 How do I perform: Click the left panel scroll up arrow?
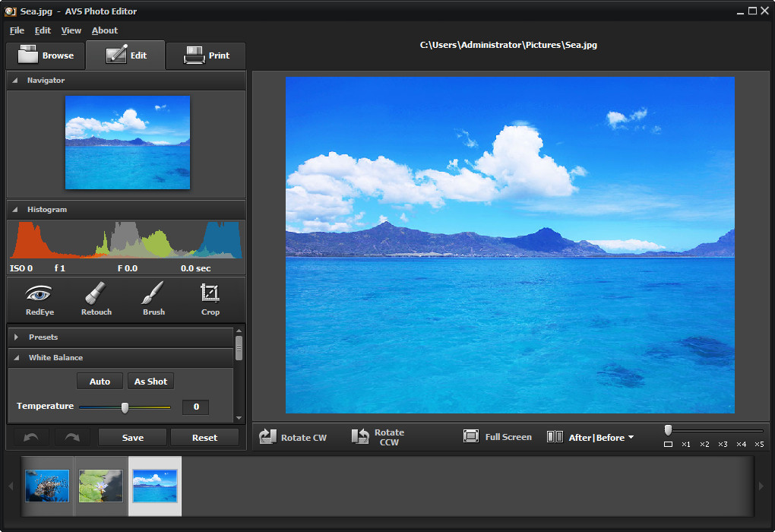tap(239, 331)
